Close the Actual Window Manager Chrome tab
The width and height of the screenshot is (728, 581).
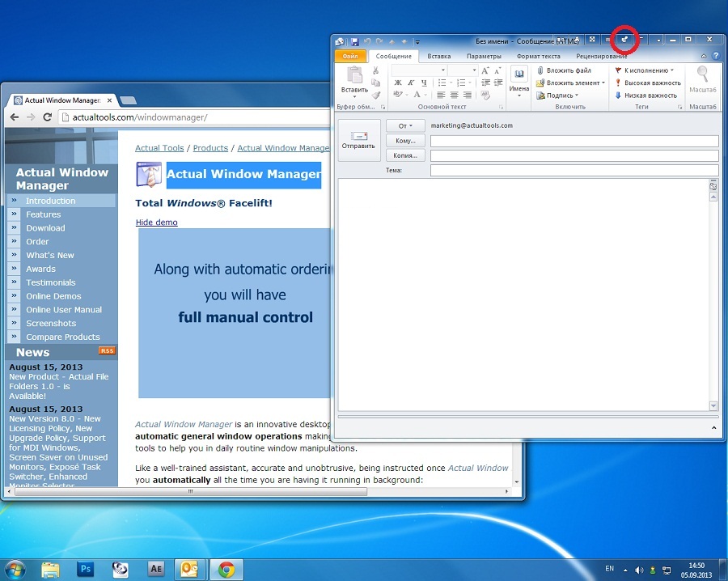click(x=109, y=100)
